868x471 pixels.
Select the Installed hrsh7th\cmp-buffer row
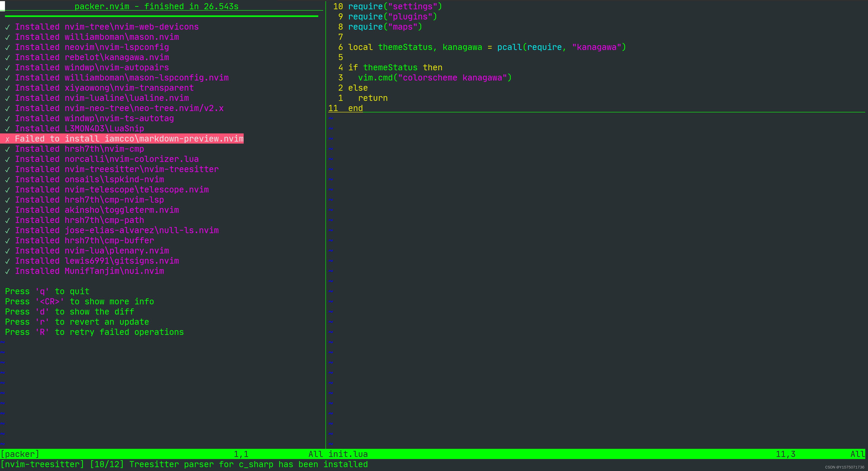coord(80,240)
